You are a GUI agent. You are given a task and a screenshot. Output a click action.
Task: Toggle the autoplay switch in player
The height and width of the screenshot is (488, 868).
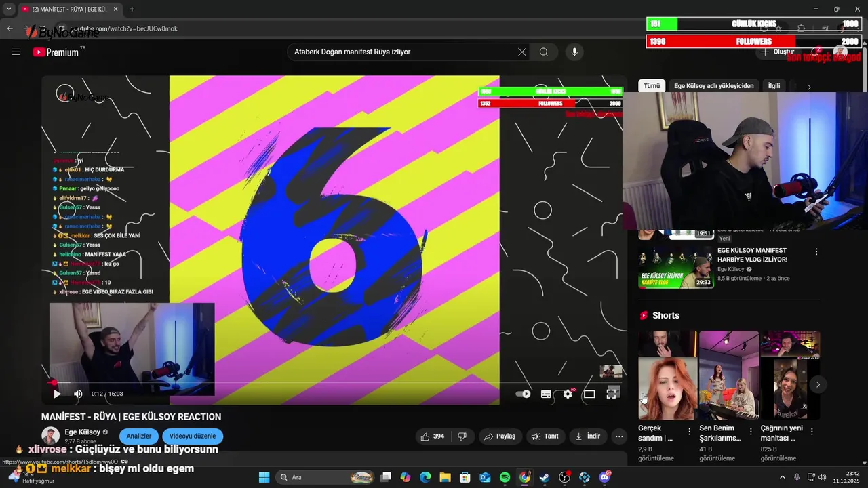[x=523, y=394]
